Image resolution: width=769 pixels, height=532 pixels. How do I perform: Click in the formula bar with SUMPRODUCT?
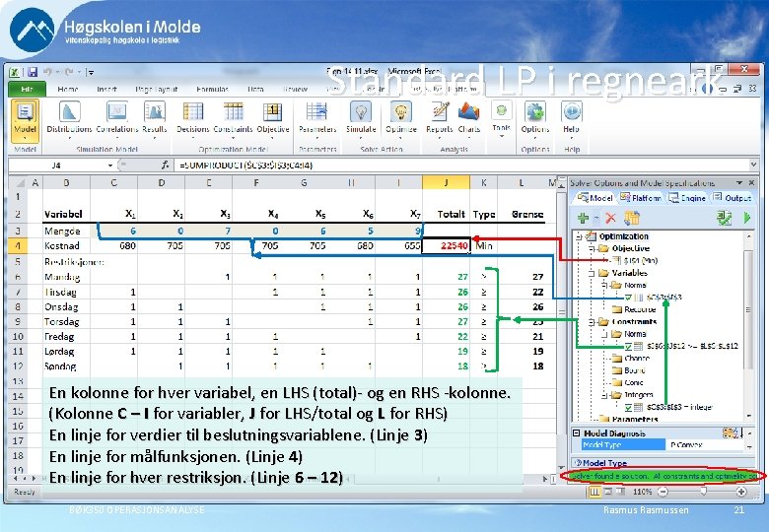460,166
